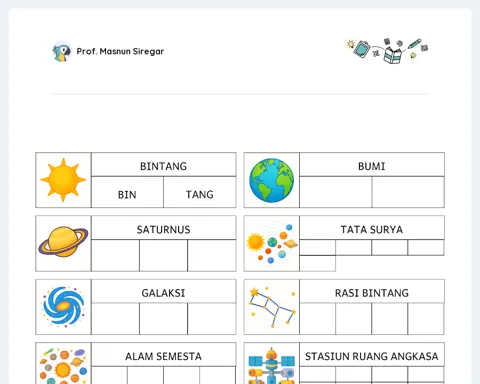Click middle empty cell under SATURNUS

[163, 255]
